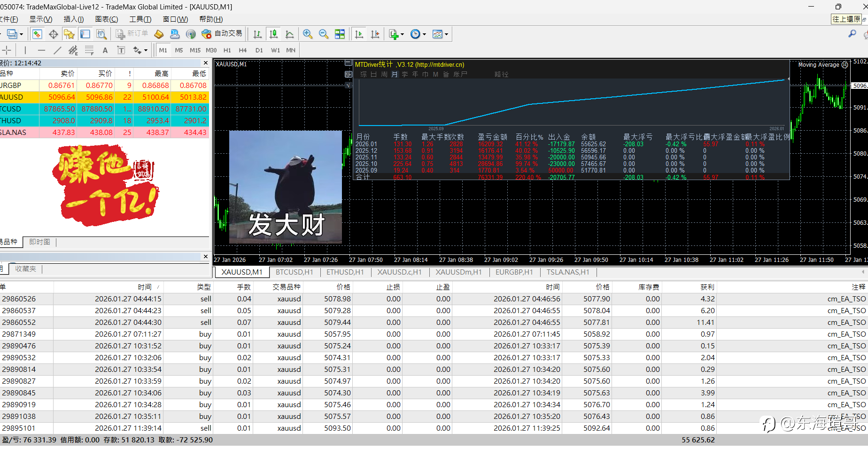
Task: Expand the templates dropdown arrow
Action: click(446, 34)
